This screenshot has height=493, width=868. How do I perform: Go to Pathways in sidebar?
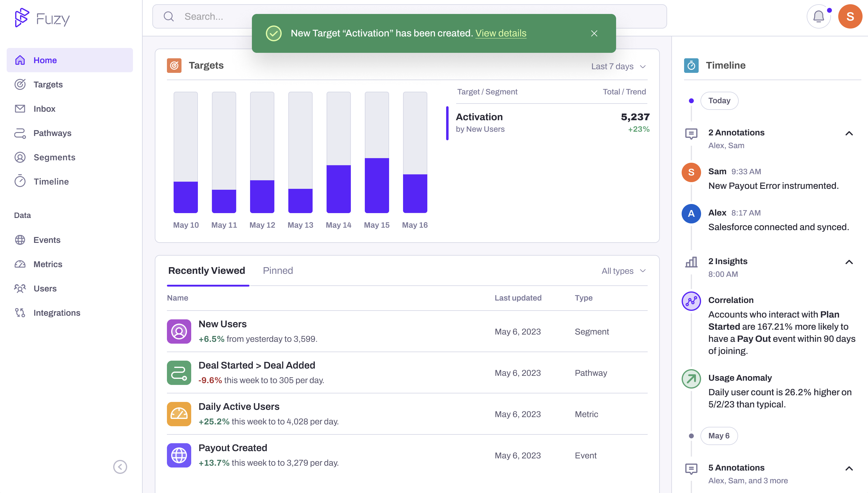tap(52, 133)
